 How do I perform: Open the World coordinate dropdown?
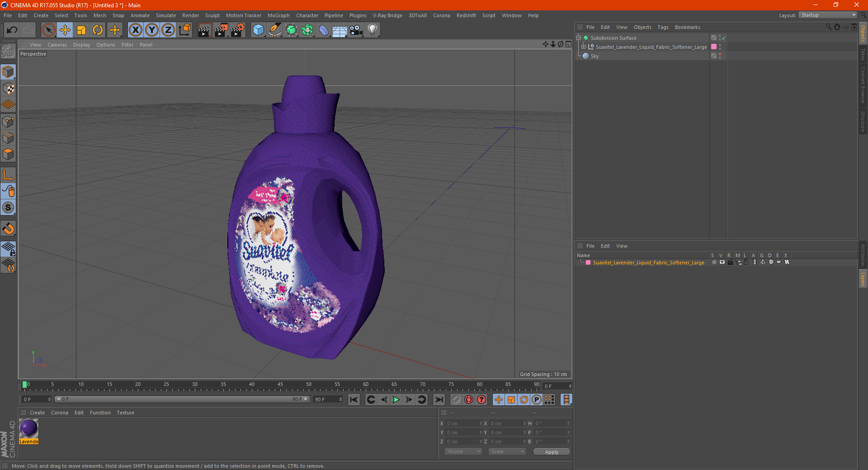(463, 451)
